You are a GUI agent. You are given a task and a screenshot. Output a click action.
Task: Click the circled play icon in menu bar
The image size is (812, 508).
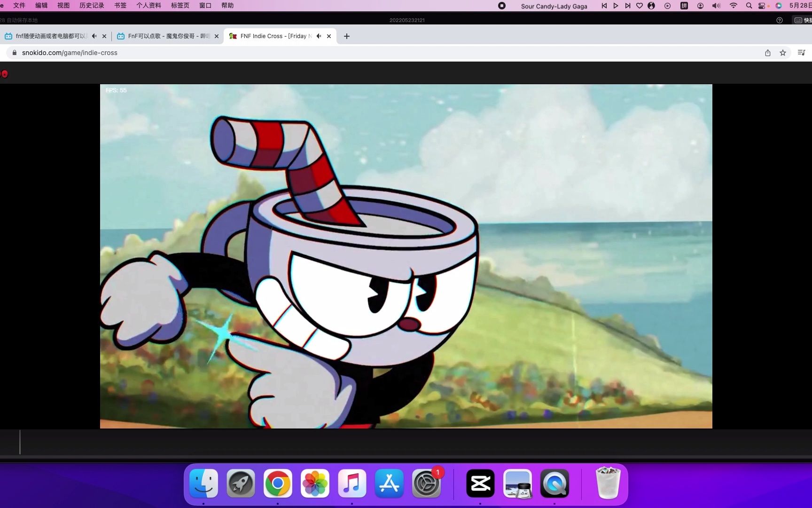(667, 6)
